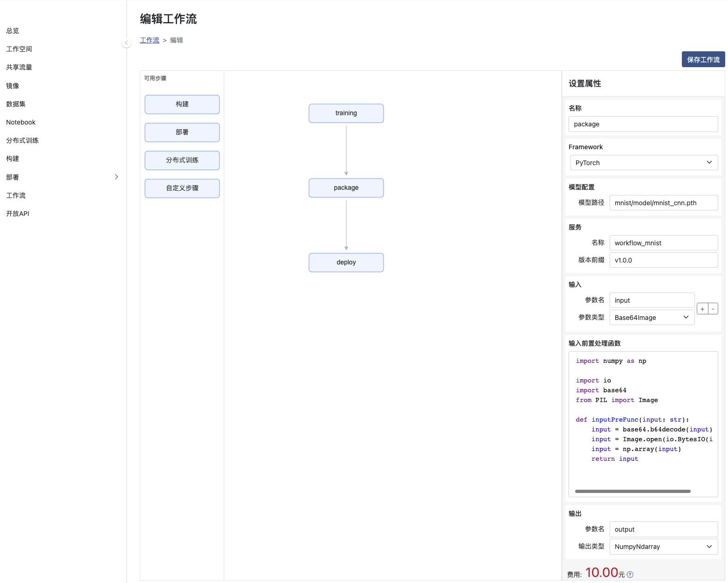Collapse the left sidebar with the arrow icon
Image resolution: width=728 pixels, height=583 pixels.
(126, 43)
